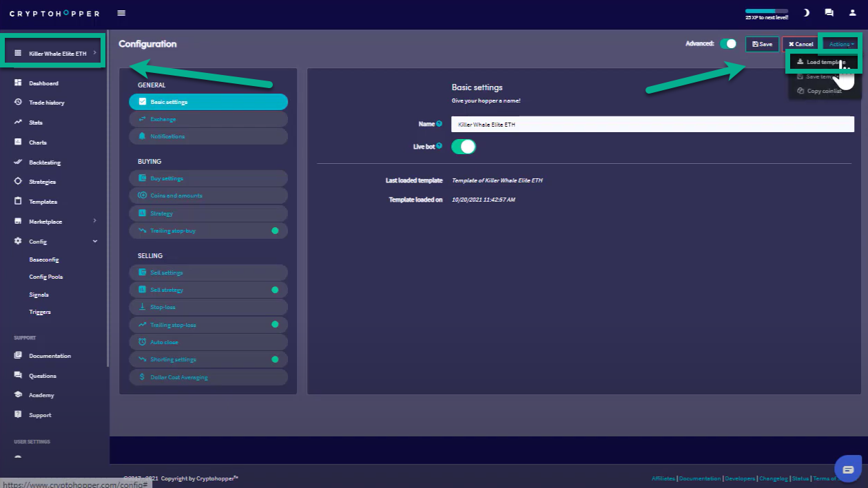The height and width of the screenshot is (488, 868).
Task: Open the chat messages icon in header
Action: [x=829, y=13]
